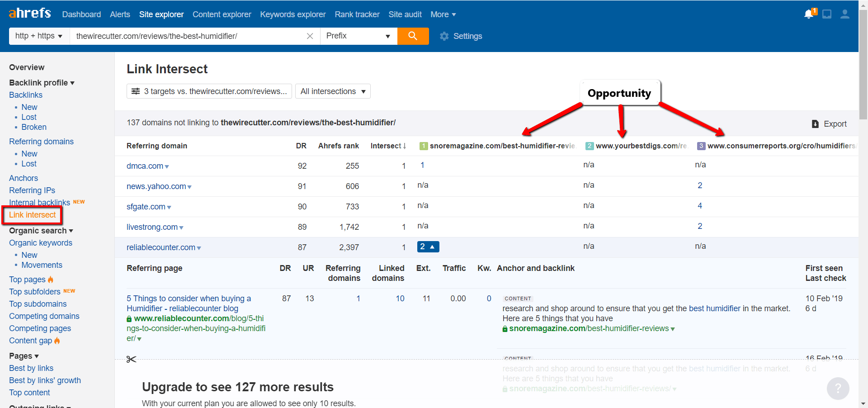Click the purple number 3 target badge
Image resolution: width=868 pixels, height=408 pixels.
(x=701, y=146)
